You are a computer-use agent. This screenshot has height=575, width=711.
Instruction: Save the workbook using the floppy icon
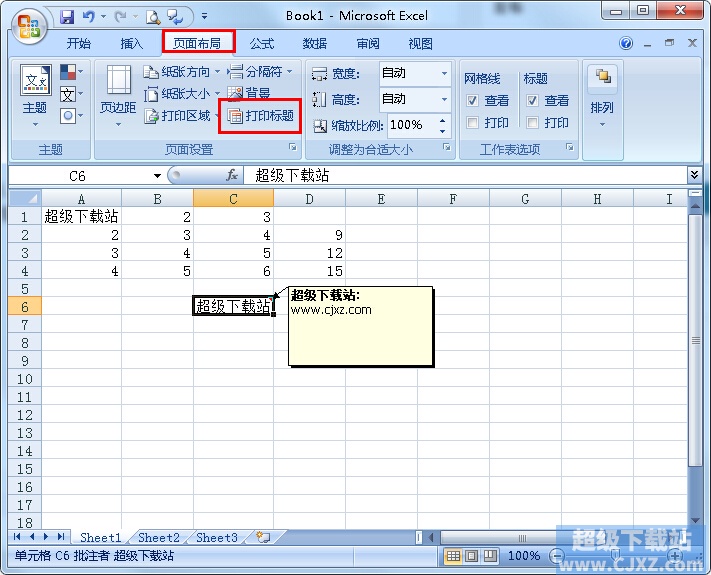click(x=67, y=17)
